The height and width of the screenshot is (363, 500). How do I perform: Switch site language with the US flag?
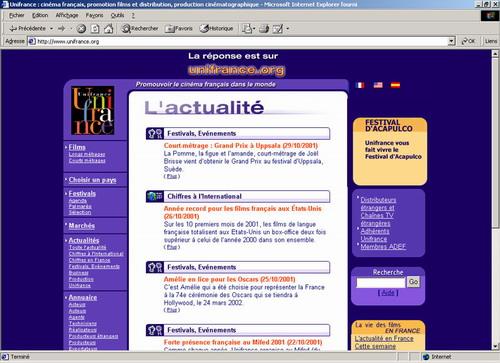pos(378,85)
